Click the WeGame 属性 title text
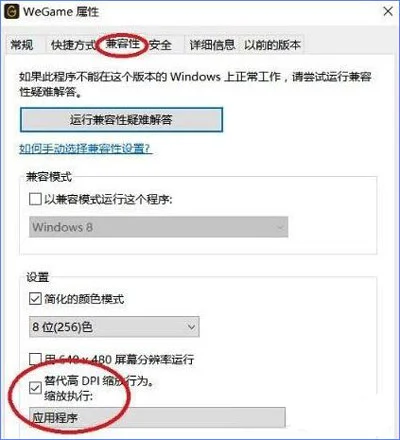 pos(61,12)
